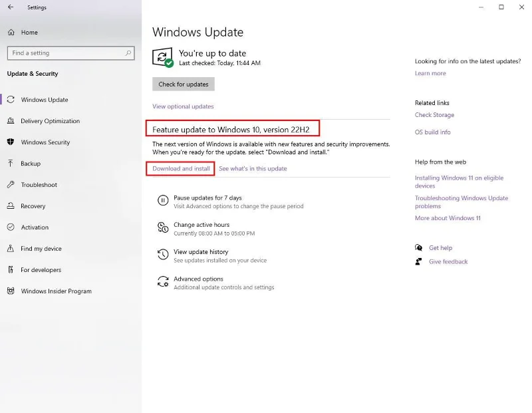Click the Windows Insider Program cat icon
Viewport: 532px width, 413px height.
click(11, 291)
